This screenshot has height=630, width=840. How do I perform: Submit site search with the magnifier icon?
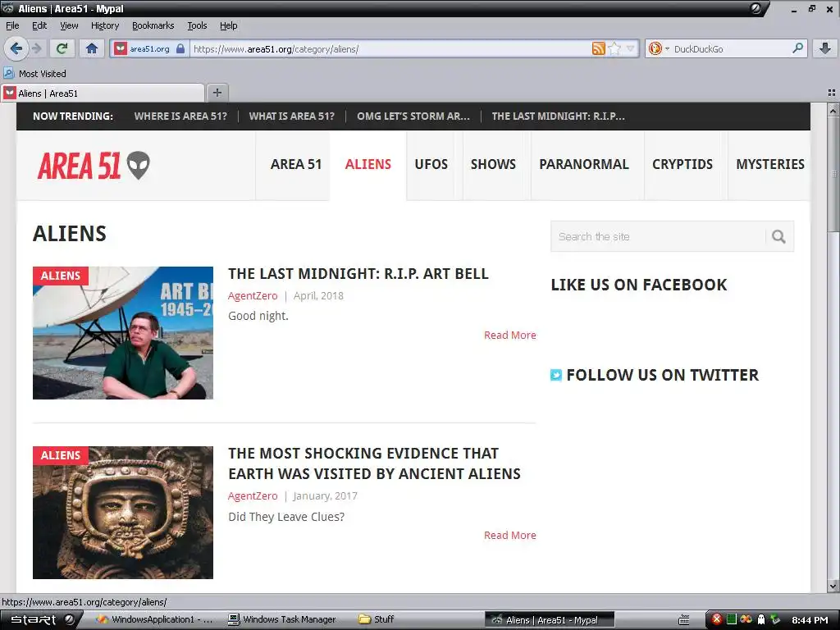pyautogui.click(x=779, y=236)
